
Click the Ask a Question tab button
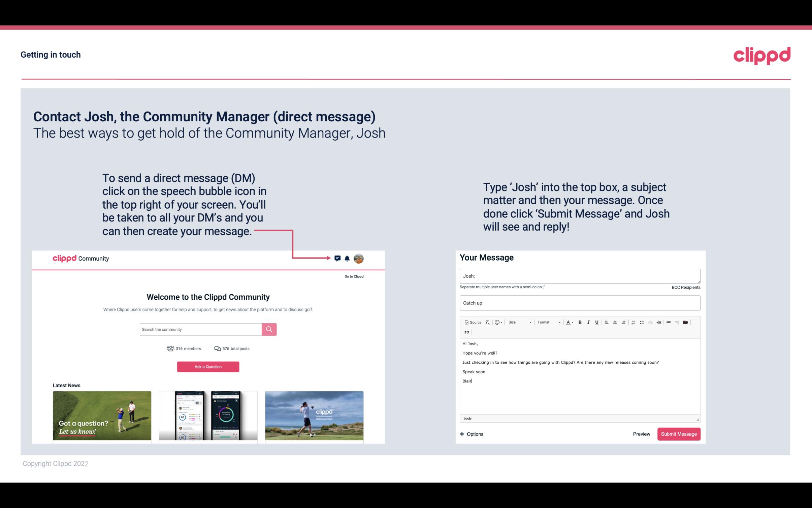209,366
